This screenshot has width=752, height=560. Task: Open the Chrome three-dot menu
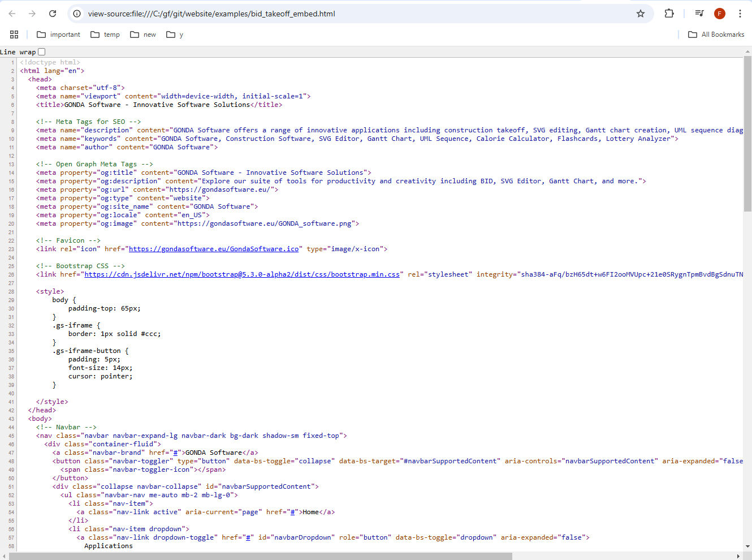(740, 14)
